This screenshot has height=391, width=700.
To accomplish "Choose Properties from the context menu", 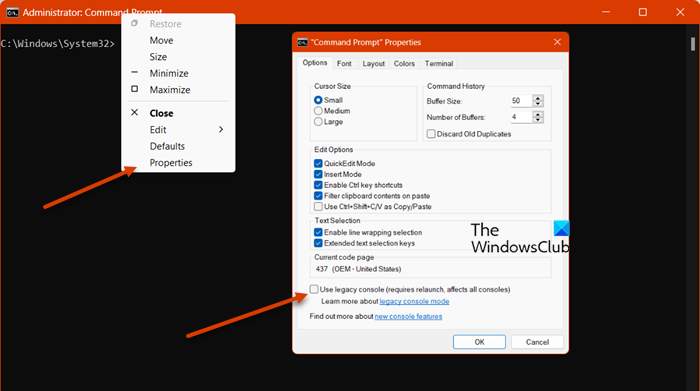I will point(171,162).
